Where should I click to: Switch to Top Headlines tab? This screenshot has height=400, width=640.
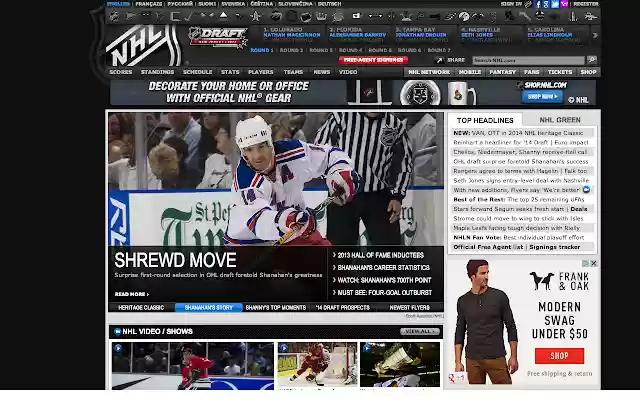(x=485, y=120)
